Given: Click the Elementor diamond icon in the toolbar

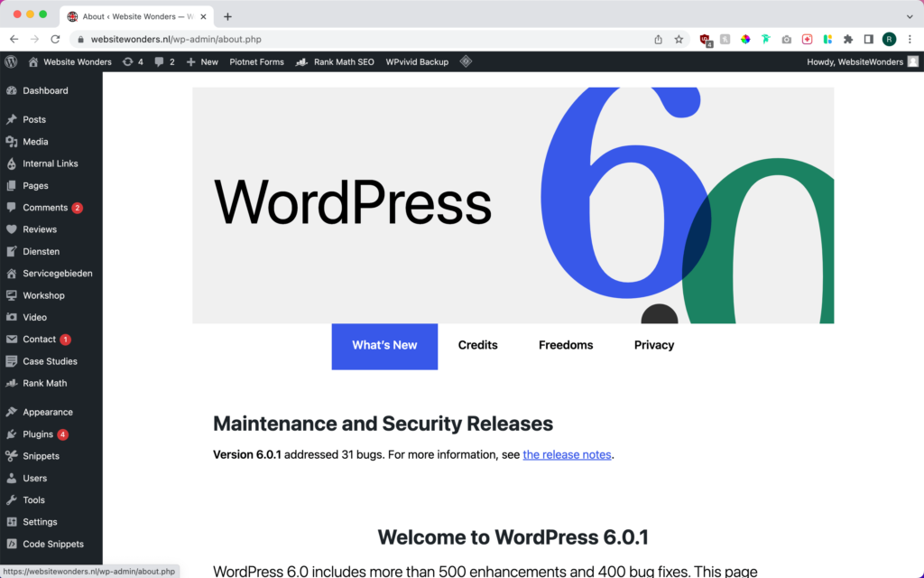Looking at the screenshot, I should pyautogui.click(x=466, y=61).
